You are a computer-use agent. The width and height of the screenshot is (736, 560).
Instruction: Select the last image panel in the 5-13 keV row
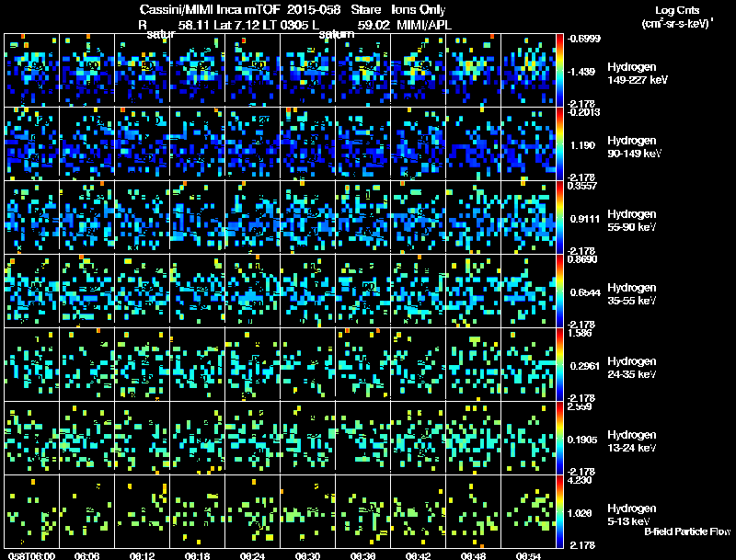click(x=528, y=511)
